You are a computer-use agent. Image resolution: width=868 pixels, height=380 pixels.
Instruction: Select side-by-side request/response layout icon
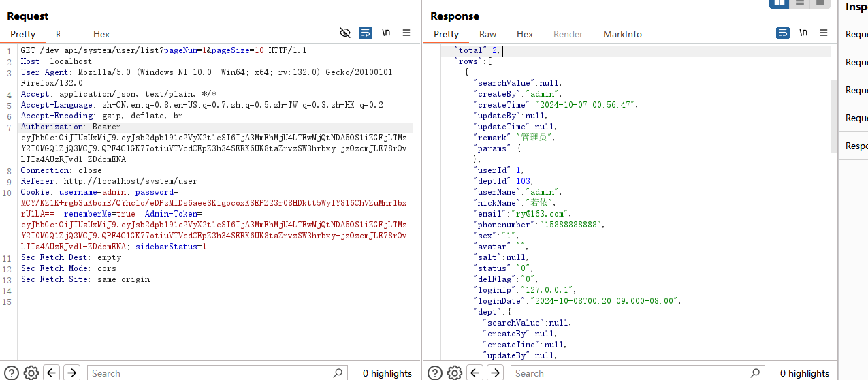[x=779, y=3]
